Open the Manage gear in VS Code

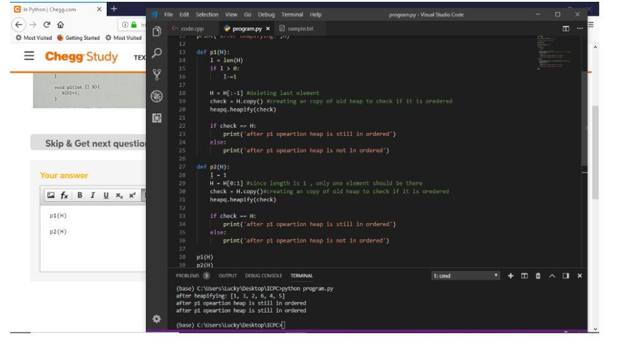(157, 319)
